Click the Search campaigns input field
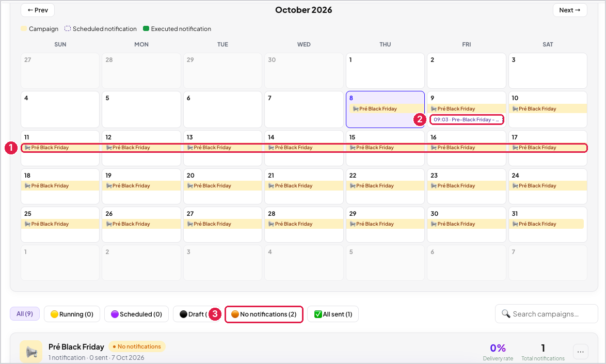The width and height of the screenshot is (606, 364). [547, 314]
